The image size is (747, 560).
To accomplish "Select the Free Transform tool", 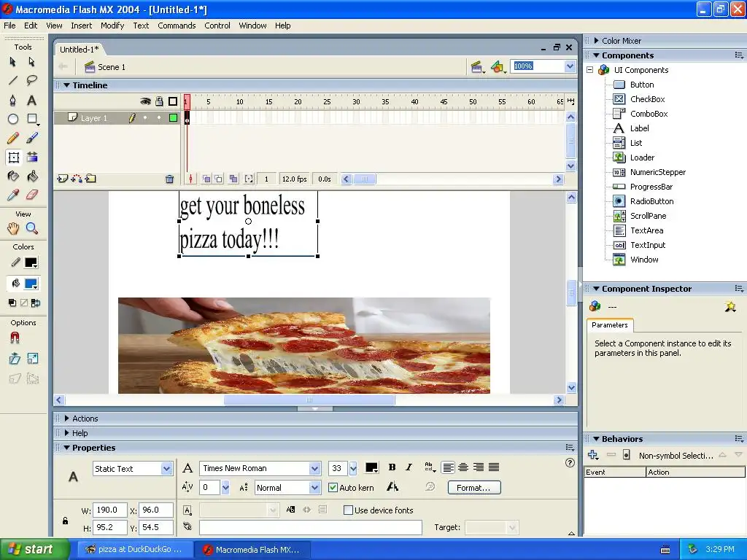I will pos(13,157).
